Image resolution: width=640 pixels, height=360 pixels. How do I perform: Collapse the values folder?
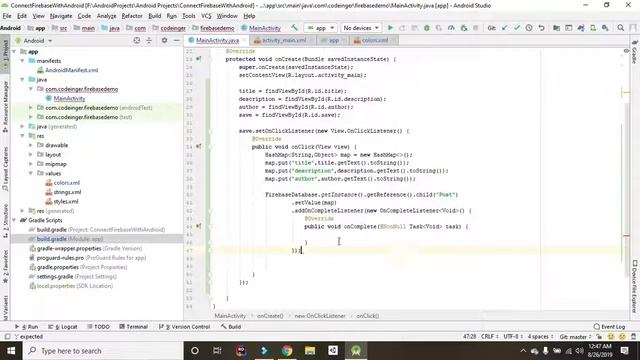click(x=31, y=173)
